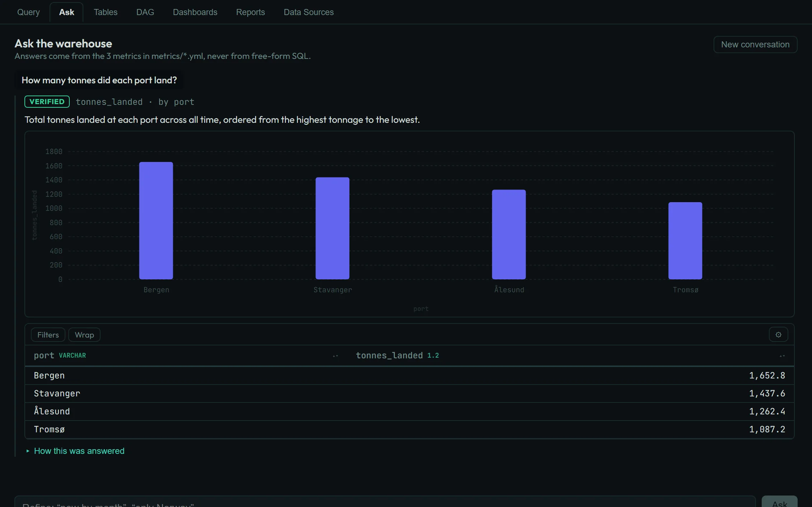The image size is (812, 507).
Task: Switch to the Query tab
Action: (28, 12)
